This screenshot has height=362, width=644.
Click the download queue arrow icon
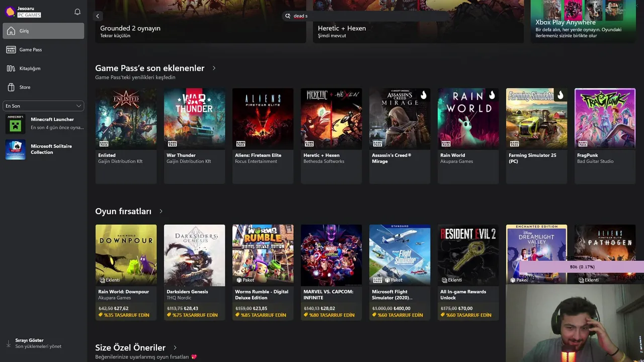[8, 343]
